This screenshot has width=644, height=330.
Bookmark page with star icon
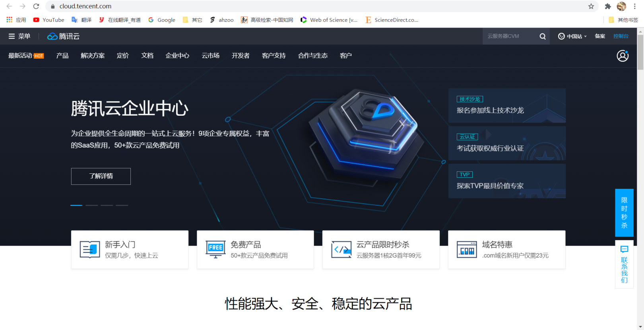pyautogui.click(x=591, y=6)
